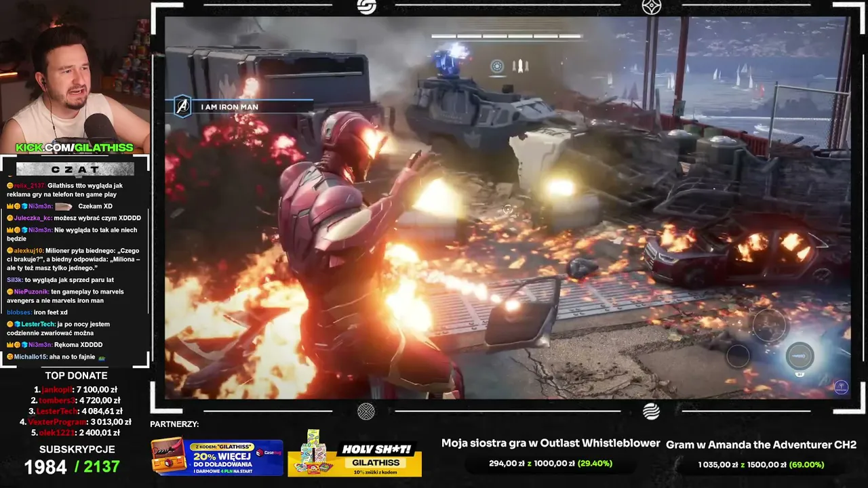Click the emote after Michallo15's message
The image size is (868, 488).
(x=102, y=357)
